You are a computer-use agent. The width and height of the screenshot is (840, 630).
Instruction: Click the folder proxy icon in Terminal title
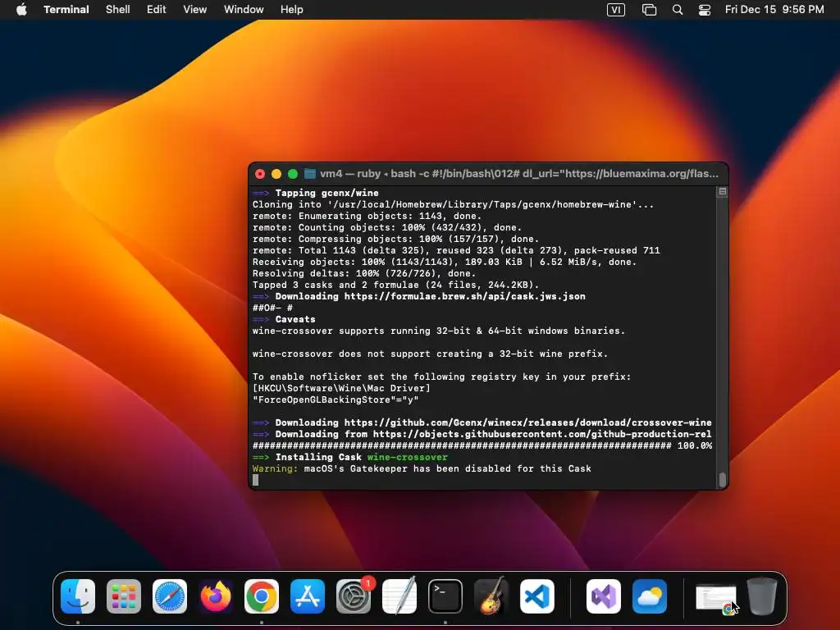pyautogui.click(x=309, y=174)
